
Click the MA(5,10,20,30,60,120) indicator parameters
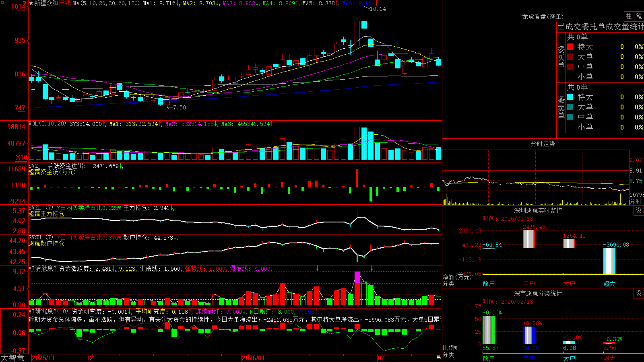point(106,3)
